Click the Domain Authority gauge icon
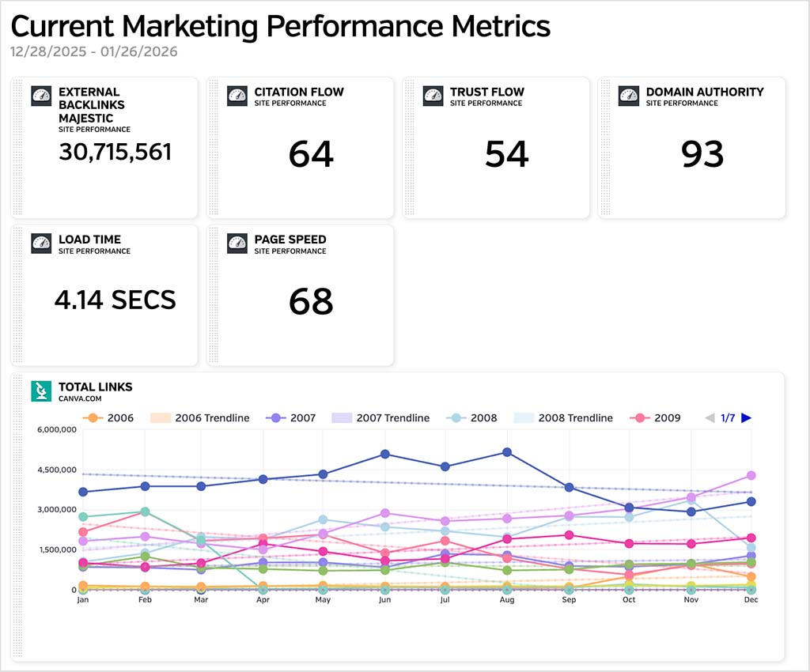The height and width of the screenshot is (672, 810). (x=629, y=96)
